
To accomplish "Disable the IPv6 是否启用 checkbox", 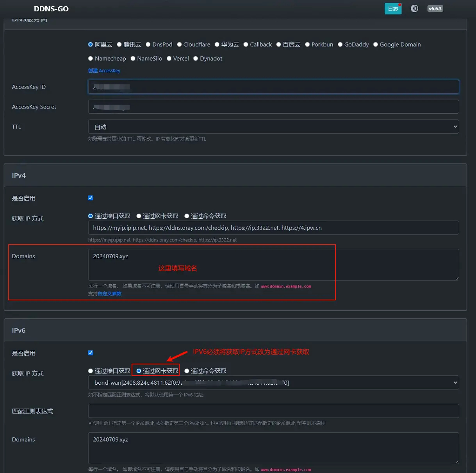I will point(91,353).
